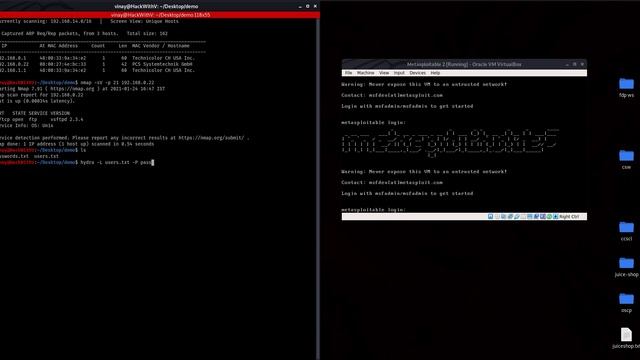Maximize the terminal window
Image resolution: width=640 pixels, height=360 pixels.
point(307,6)
